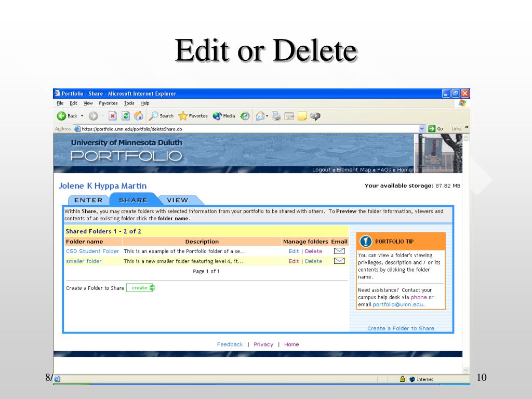
Task: Click the status bar page icon
Action: pyautogui.click(x=57, y=379)
